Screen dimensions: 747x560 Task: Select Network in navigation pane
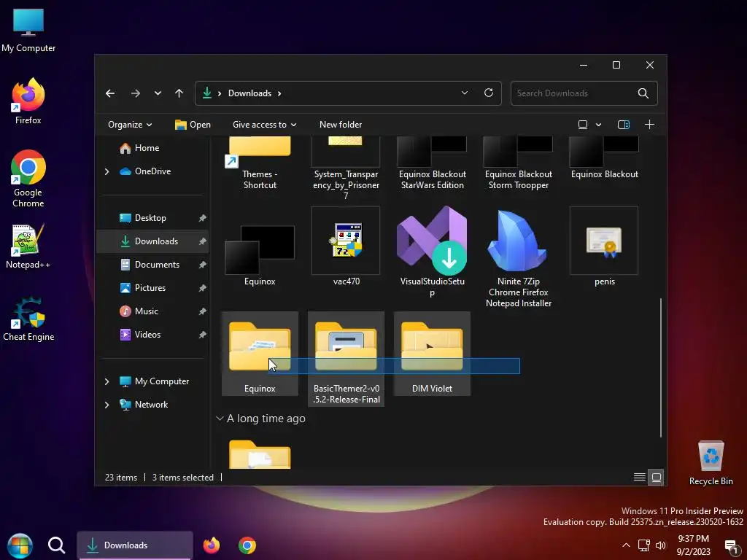(151, 405)
